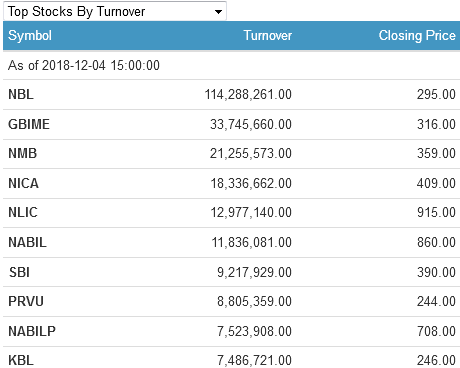Click the NLIC symbol

tap(23, 212)
